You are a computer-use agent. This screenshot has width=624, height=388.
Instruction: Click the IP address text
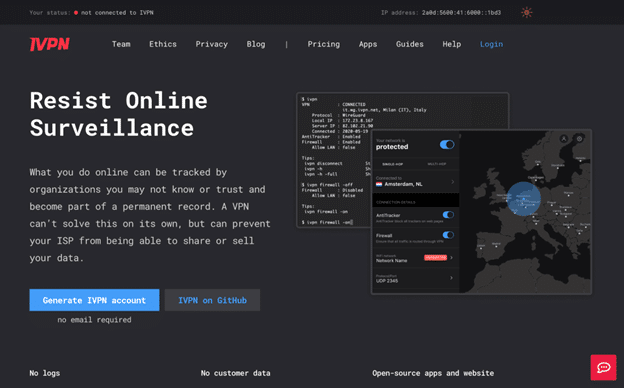tap(441, 13)
